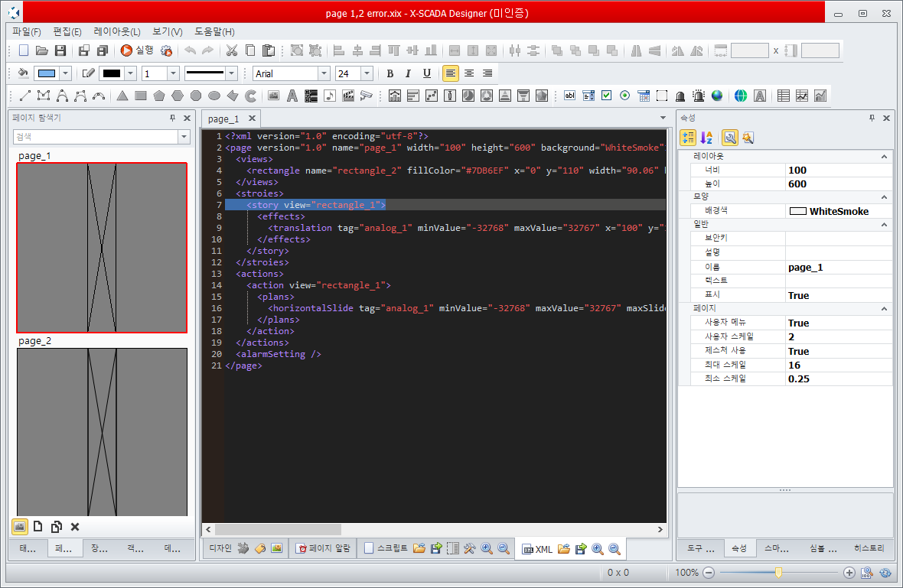Toggle center text alignment

coord(469,73)
